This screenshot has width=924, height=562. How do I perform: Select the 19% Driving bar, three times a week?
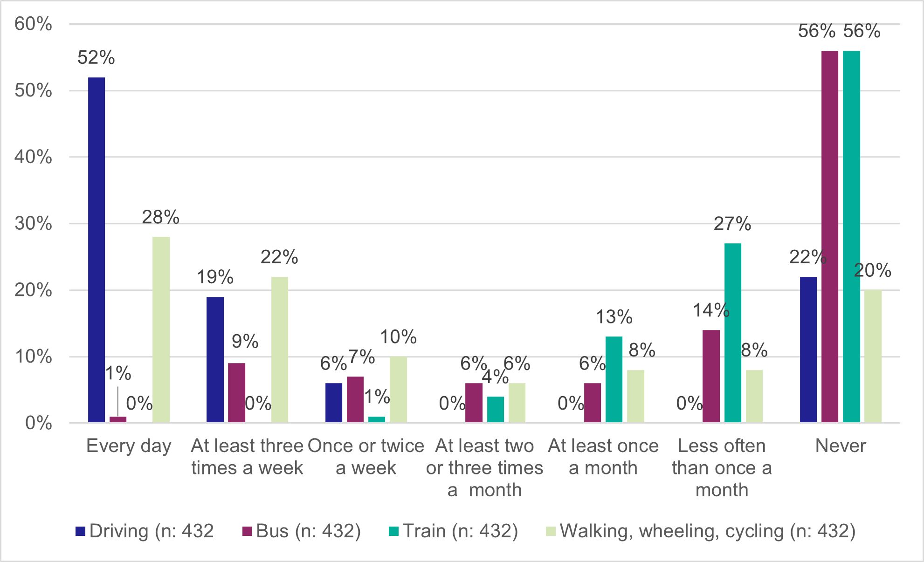pyautogui.click(x=215, y=359)
